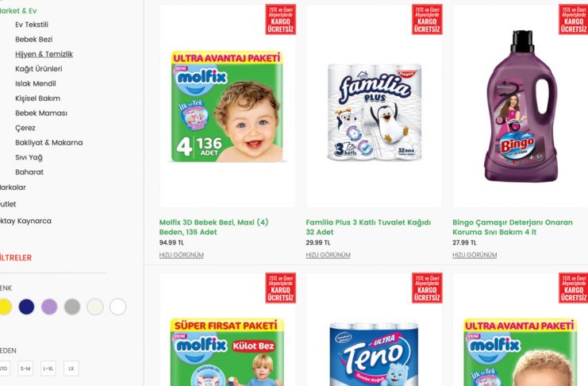
Task: Filter by the lilac purple color swatch
Action: 49,307
